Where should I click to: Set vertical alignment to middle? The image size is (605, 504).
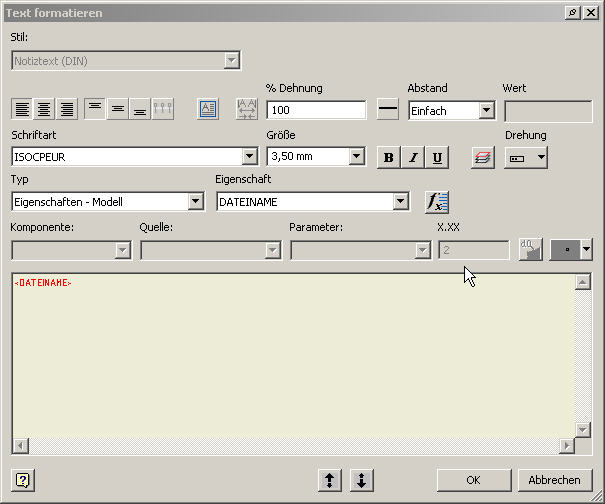[x=117, y=109]
